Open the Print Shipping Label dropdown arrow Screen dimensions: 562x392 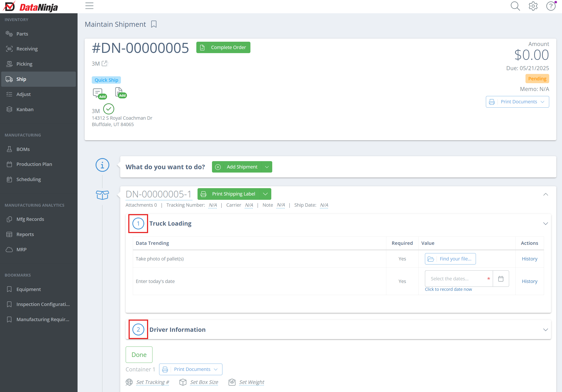pos(265,194)
